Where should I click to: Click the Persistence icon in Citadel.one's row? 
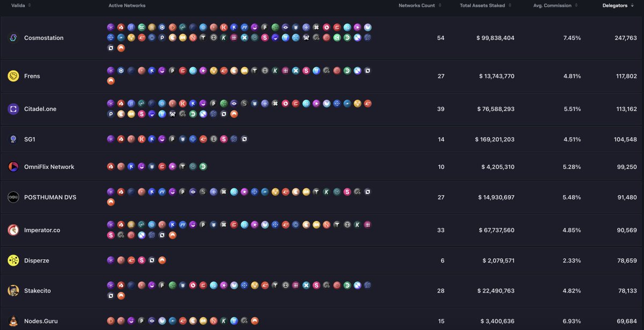[x=111, y=113]
